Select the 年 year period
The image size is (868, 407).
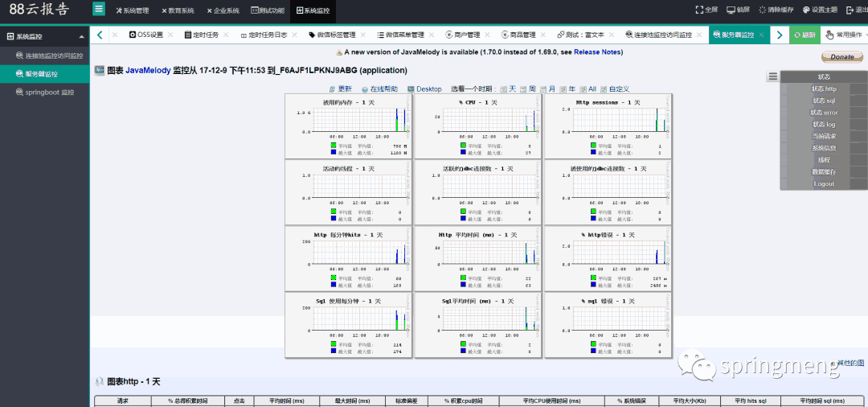(x=568, y=89)
